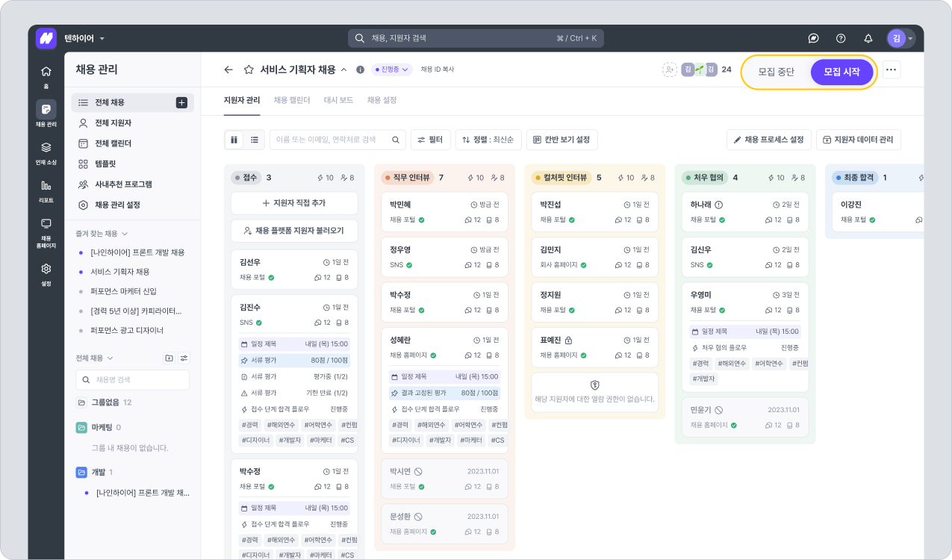The width and height of the screenshot is (952, 560).
Task: Focus 채용명 검색 field in sidebar
Action: tap(132, 380)
